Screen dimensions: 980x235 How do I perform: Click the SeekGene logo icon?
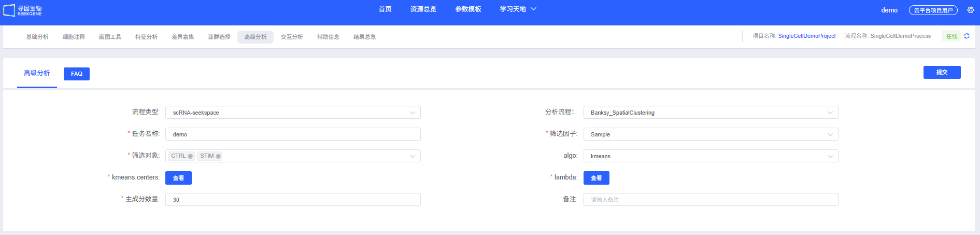pyautogui.click(x=9, y=10)
